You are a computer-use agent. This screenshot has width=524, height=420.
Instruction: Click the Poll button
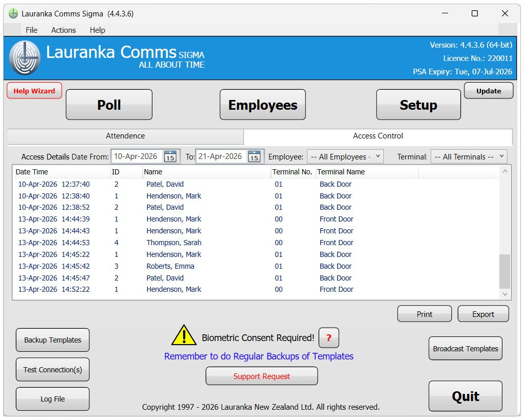coord(109,105)
